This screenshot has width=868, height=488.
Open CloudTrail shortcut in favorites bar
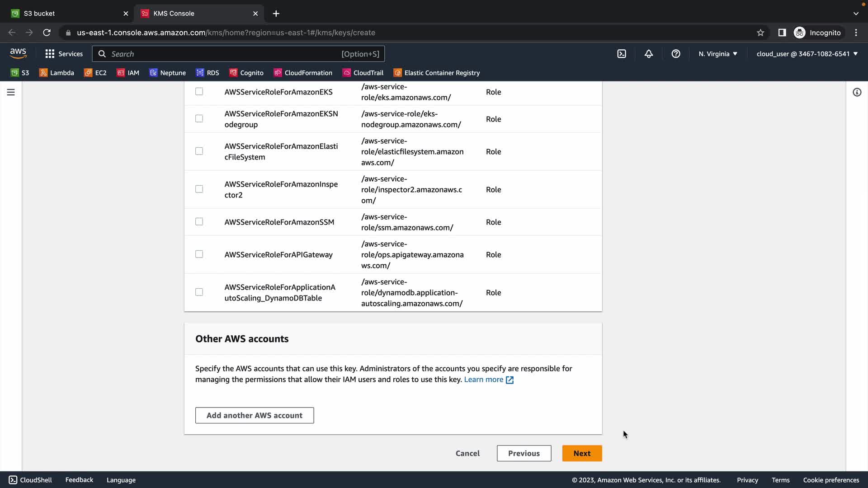[x=363, y=73]
